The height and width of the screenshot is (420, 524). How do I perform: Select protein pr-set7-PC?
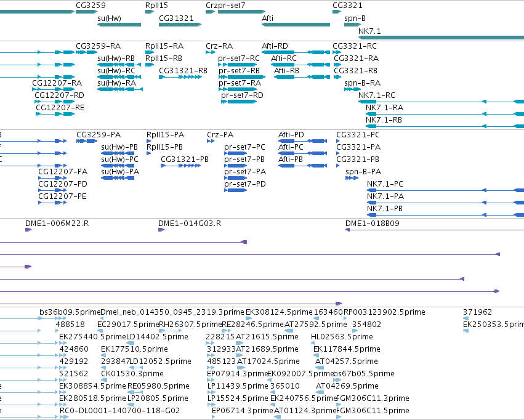[x=236, y=153]
